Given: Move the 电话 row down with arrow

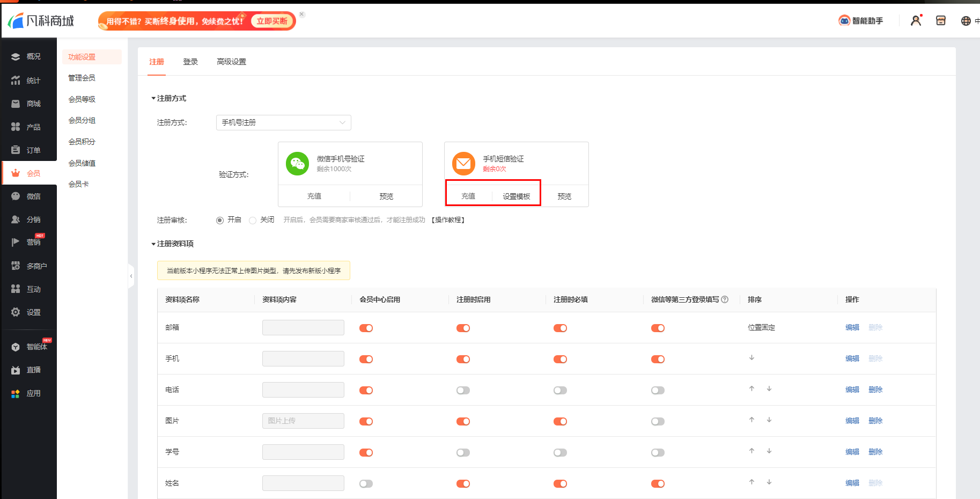Looking at the screenshot, I should 769,389.
